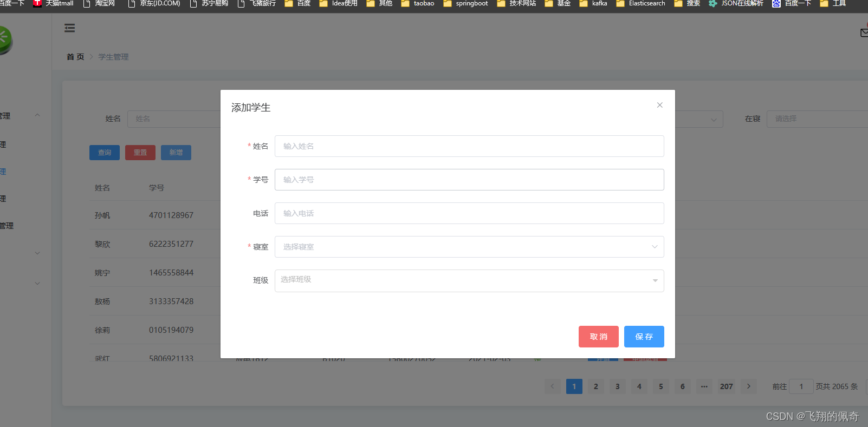This screenshot has width=868, height=427.
Task: Click the 姓名 search filter field
Action: tap(174, 119)
